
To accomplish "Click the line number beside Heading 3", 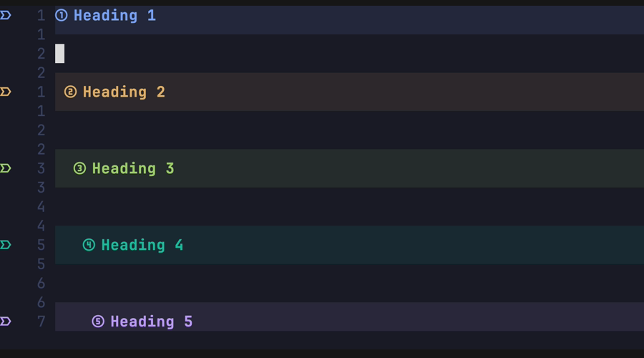I will [41, 168].
